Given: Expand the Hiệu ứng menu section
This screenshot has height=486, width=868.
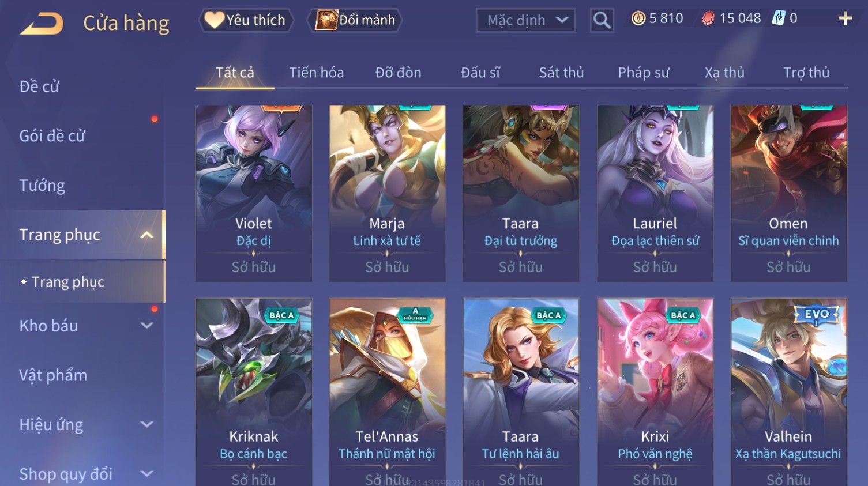Looking at the screenshot, I should 147,425.
